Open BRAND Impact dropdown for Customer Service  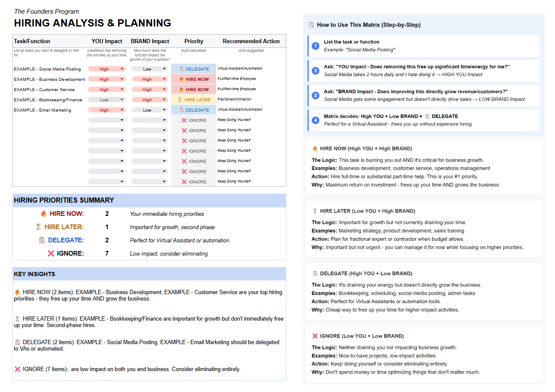click(164, 89)
